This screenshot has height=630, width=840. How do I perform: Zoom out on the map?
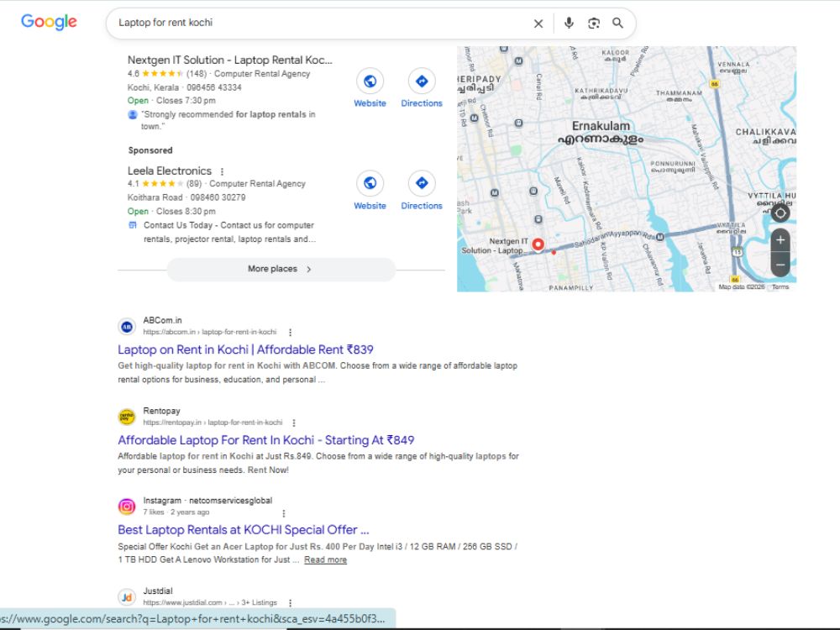tap(780, 265)
